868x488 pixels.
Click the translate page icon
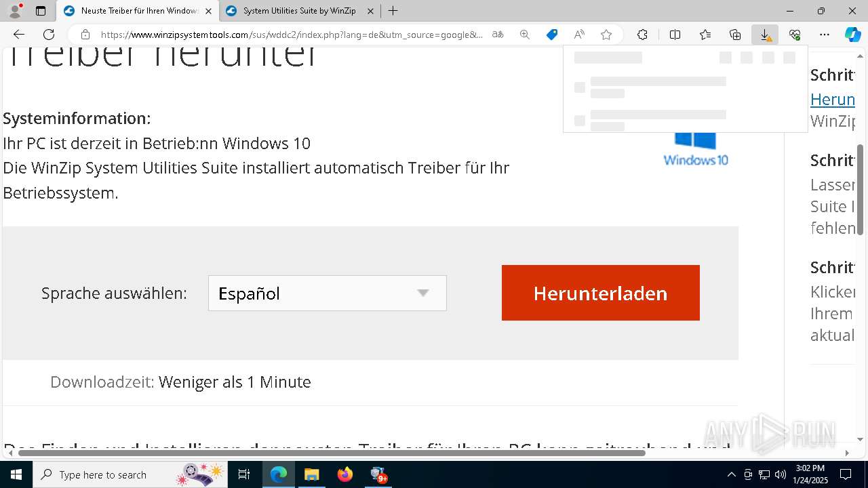[x=498, y=35]
